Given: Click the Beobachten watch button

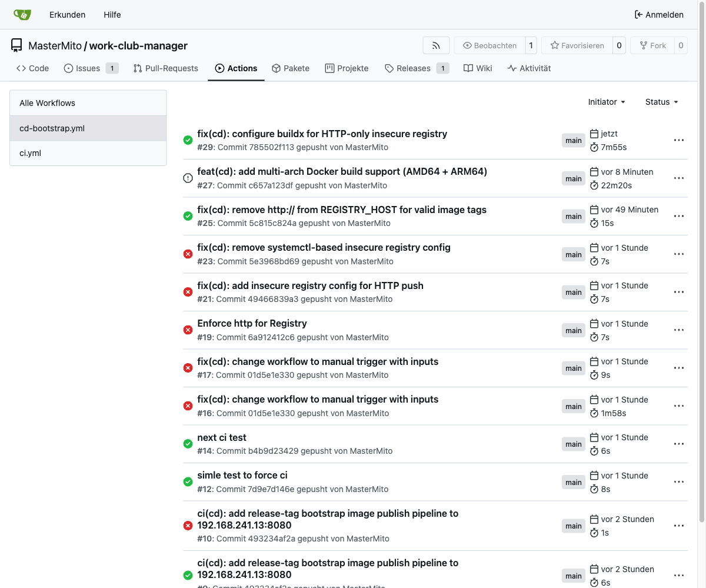Looking at the screenshot, I should click(x=489, y=45).
